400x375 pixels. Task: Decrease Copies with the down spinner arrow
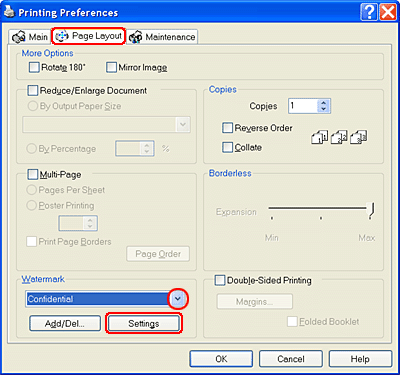323,109
